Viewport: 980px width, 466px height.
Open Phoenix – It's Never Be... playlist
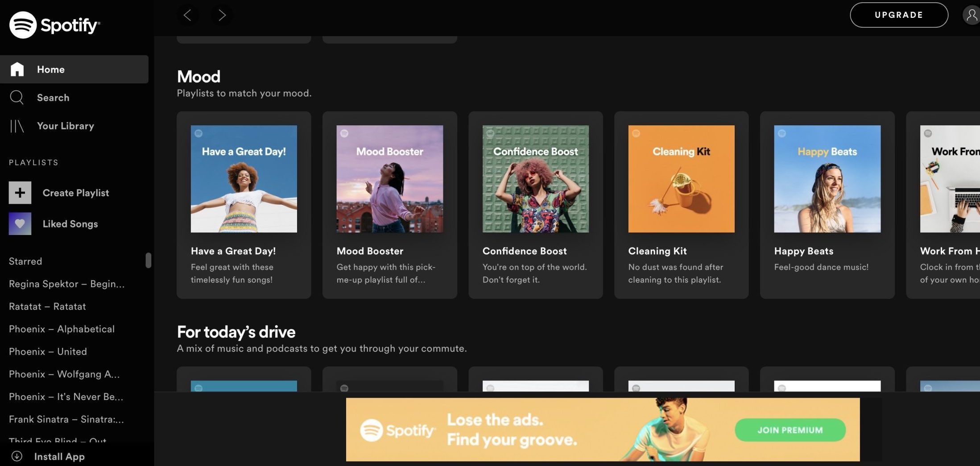[x=66, y=396]
